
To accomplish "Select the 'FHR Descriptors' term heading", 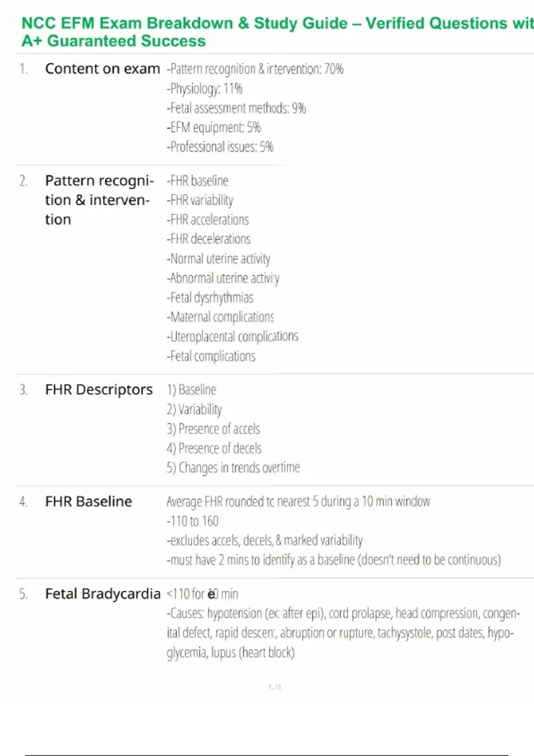I will pos(99,390).
